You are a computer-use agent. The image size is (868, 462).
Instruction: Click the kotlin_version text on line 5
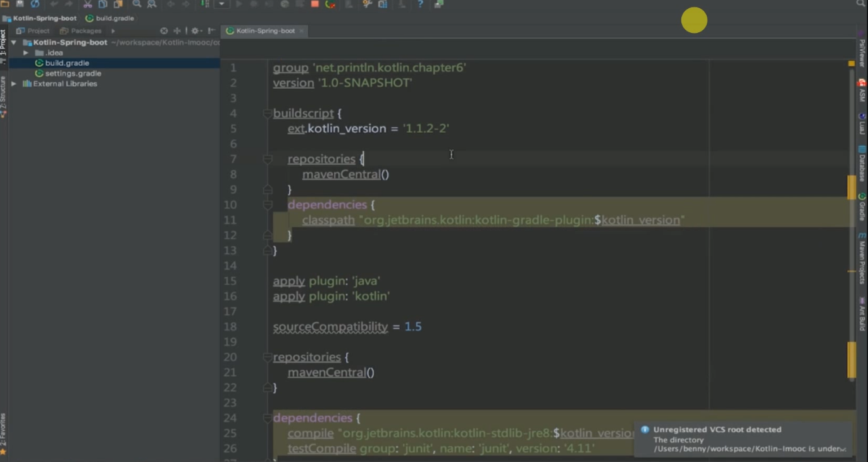pos(346,129)
